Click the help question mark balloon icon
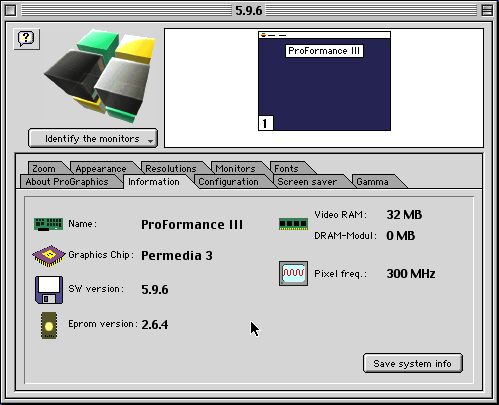 [x=26, y=39]
